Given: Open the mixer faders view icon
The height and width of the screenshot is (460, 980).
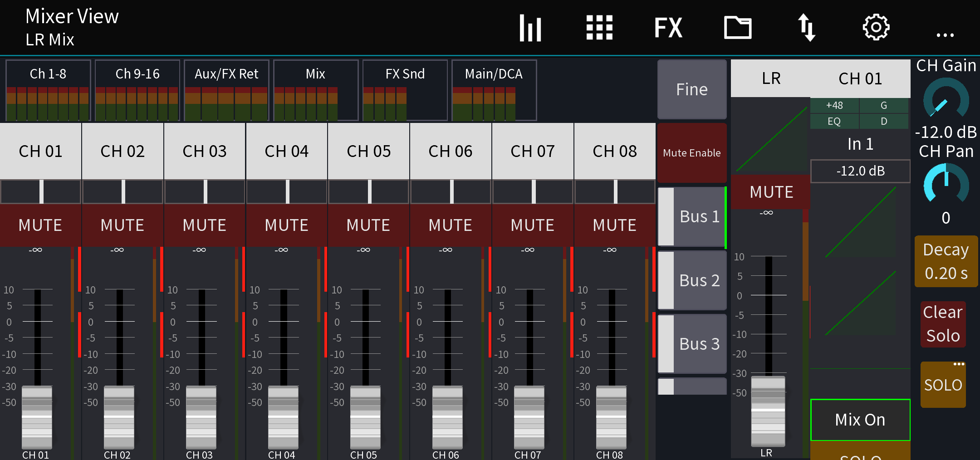Looking at the screenshot, I should pos(530,28).
